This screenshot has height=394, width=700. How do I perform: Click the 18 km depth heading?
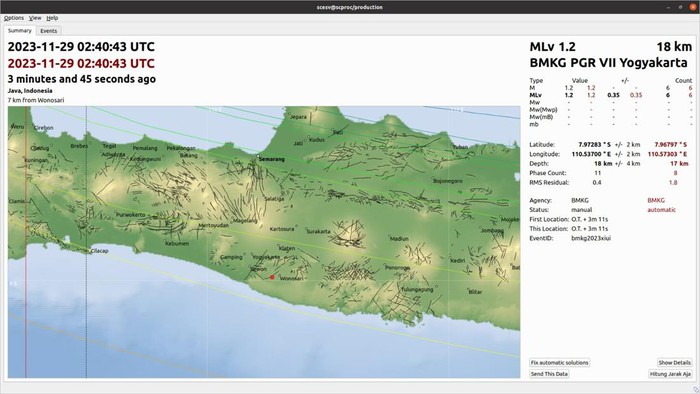point(674,47)
